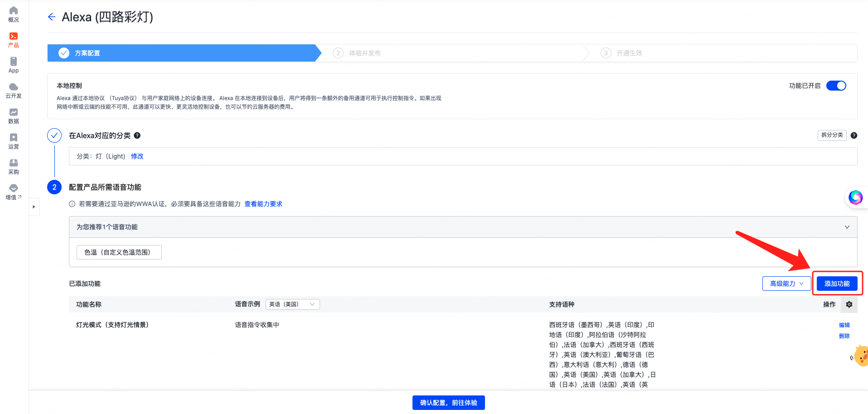Open the 高级能力 dropdown
The width and height of the screenshot is (868, 414).
[786, 284]
